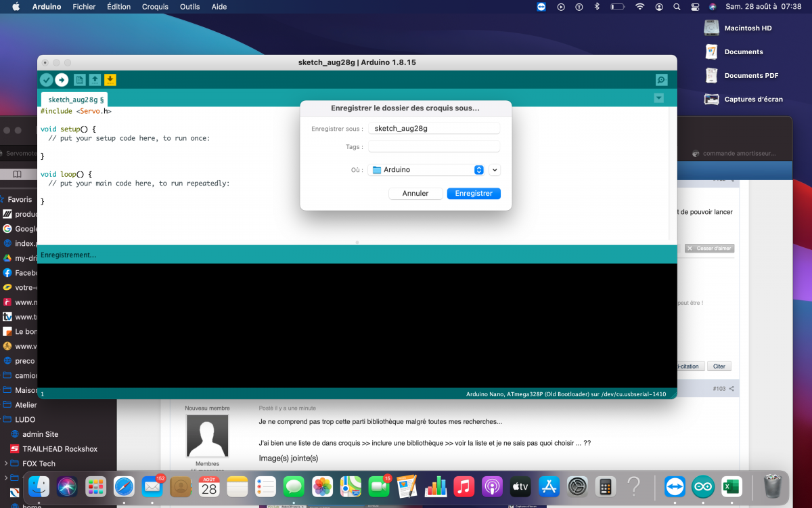The height and width of the screenshot is (508, 812).
Task: Open the Édition menu
Action: tap(118, 7)
